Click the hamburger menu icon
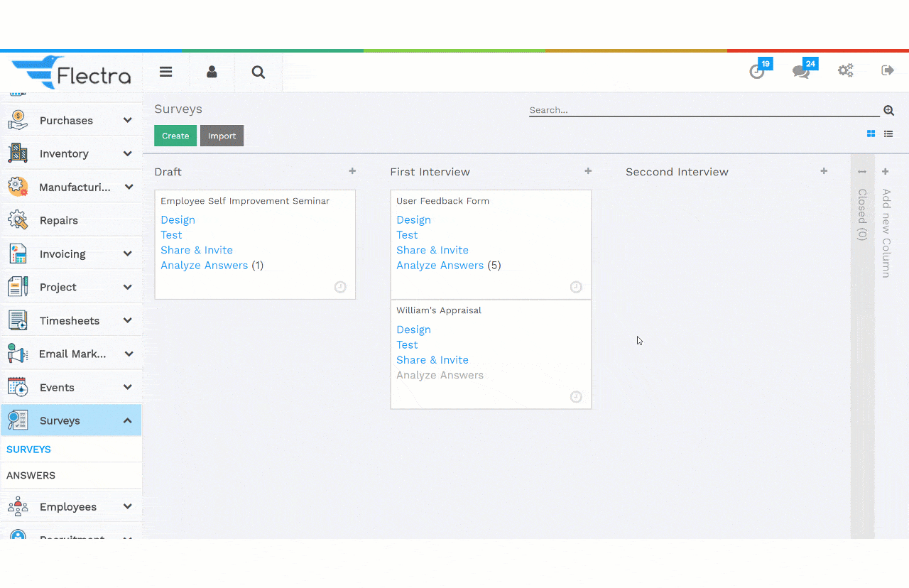This screenshot has width=909, height=588. point(165,72)
